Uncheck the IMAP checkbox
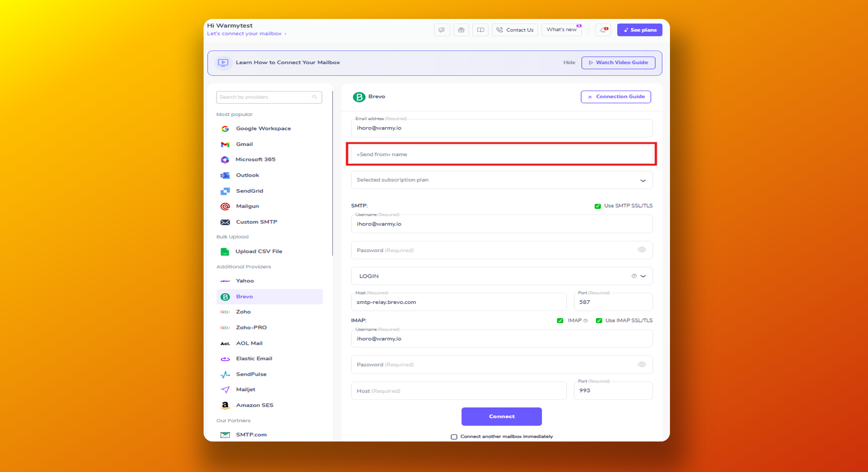The width and height of the screenshot is (868, 472). [x=560, y=321]
